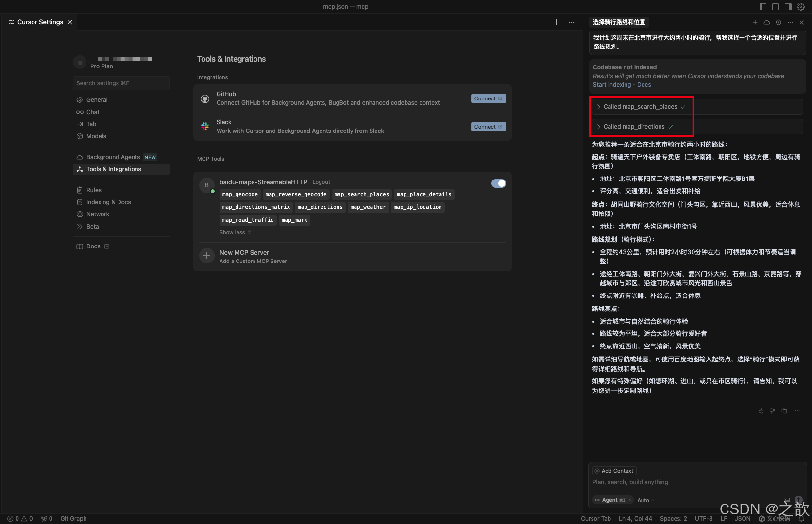This screenshot has height=524, width=812.
Task: Toggle the bottom panel layout icon
Action: (x=776, y=7)
